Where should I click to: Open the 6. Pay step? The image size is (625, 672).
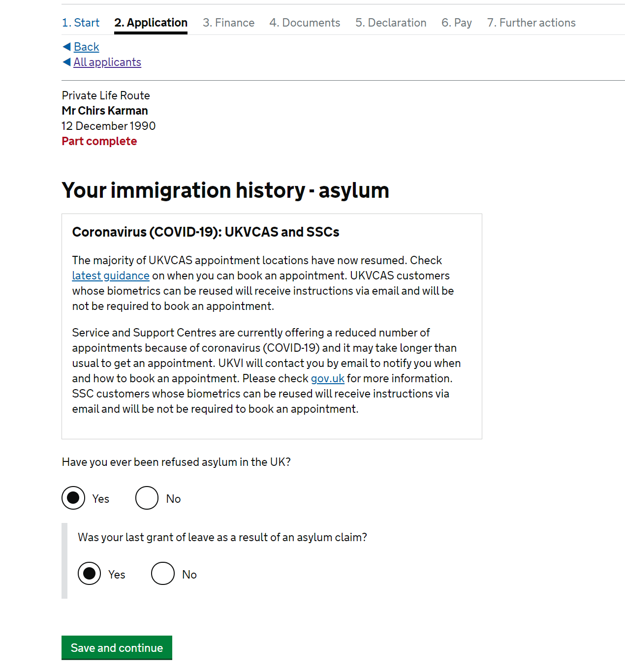point(457,23)
